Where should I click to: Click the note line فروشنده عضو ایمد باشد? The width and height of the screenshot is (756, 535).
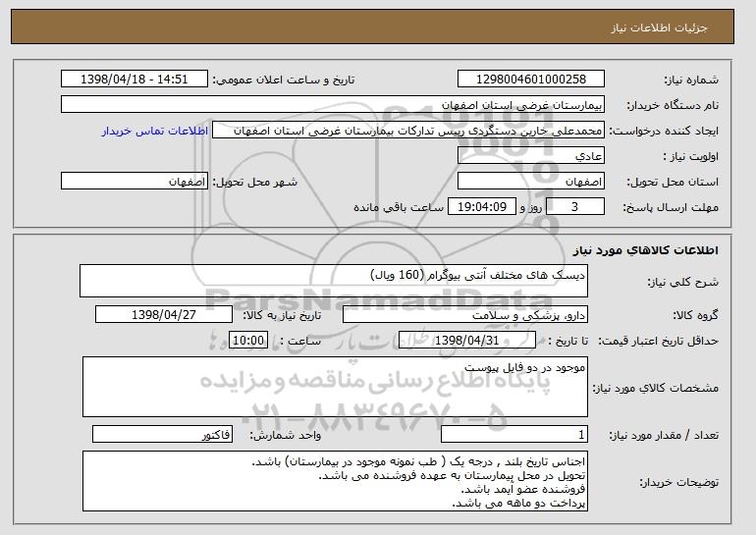(523, 489)
